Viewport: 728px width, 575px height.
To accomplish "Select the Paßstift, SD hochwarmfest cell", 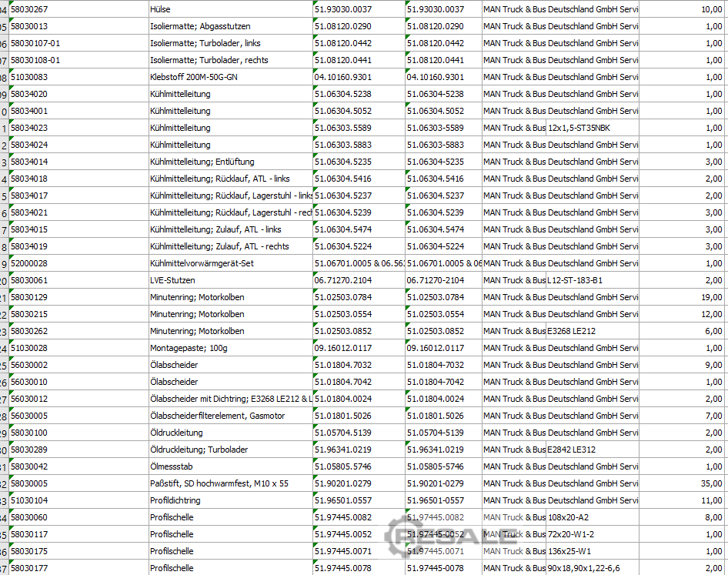I will tap(230, 483).
